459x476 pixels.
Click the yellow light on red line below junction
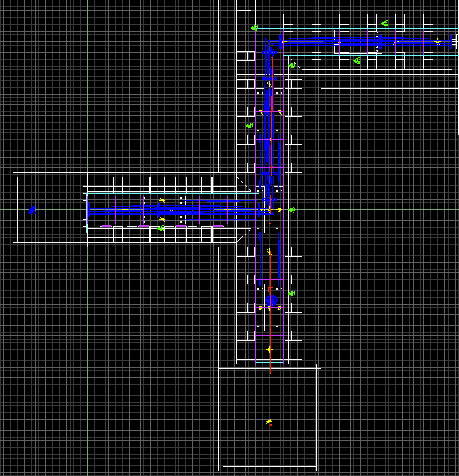[269, 251]
